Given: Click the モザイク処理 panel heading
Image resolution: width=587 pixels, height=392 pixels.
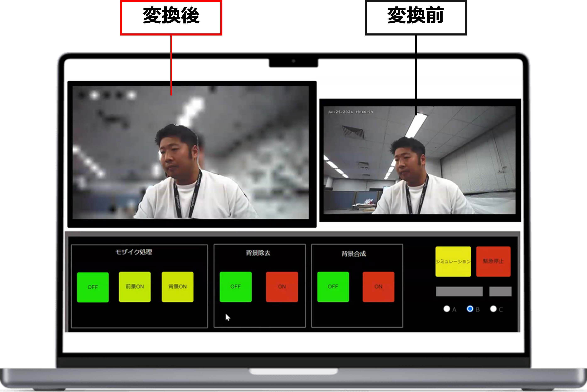Looking at the screenshot, I should coord(133,252).
